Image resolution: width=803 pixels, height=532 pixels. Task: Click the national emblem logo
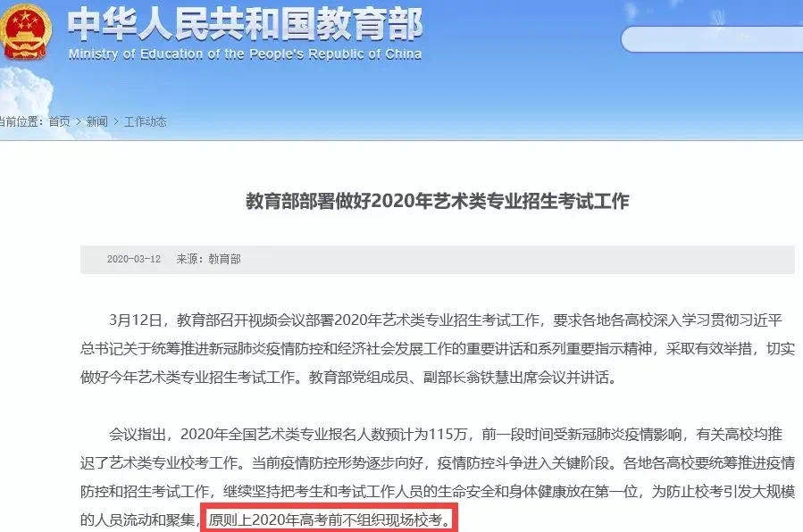pos(24,32)
